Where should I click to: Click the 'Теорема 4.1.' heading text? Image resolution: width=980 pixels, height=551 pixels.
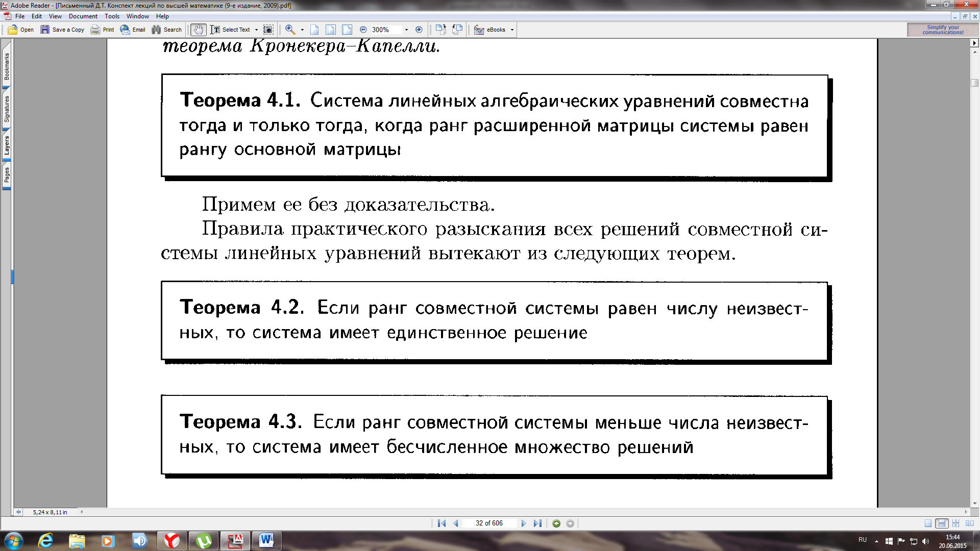[x=240, y=100]
